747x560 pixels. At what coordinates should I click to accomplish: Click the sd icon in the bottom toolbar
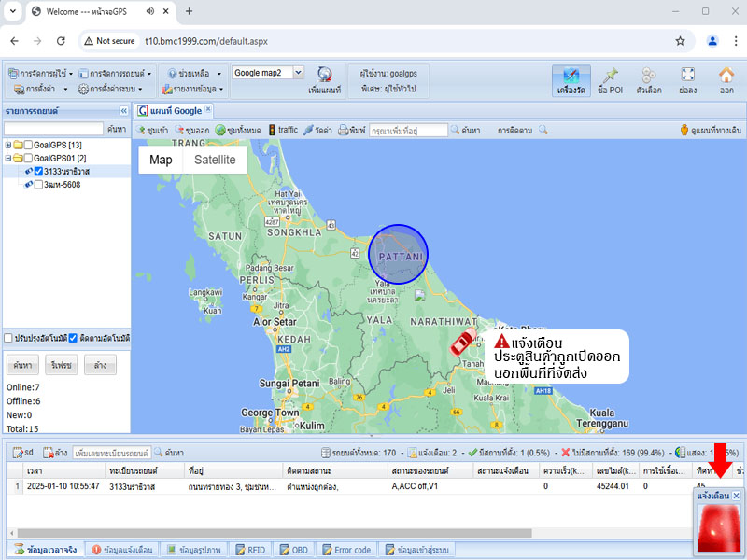tap(22, 453)
